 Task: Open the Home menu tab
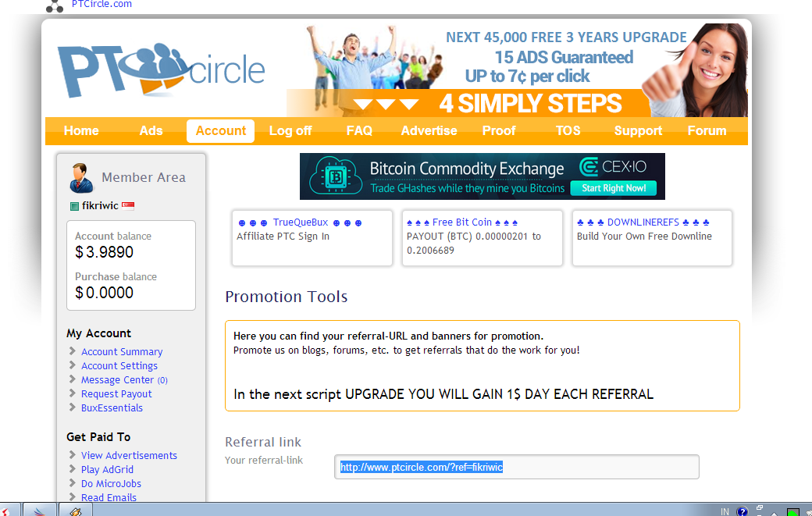pos(81,131)
